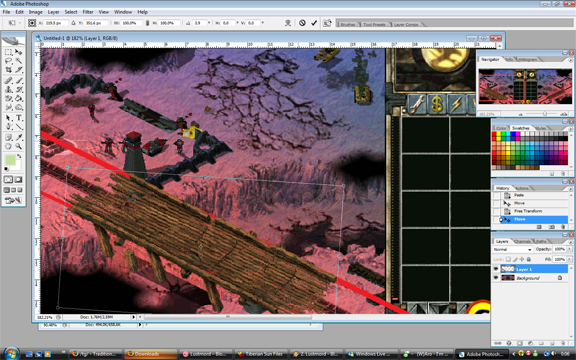Image resolution: width=576 pixels, height=360 pixels.
Task: Pick the light green foreground color swatch
Action: click(x=10, y=160)
